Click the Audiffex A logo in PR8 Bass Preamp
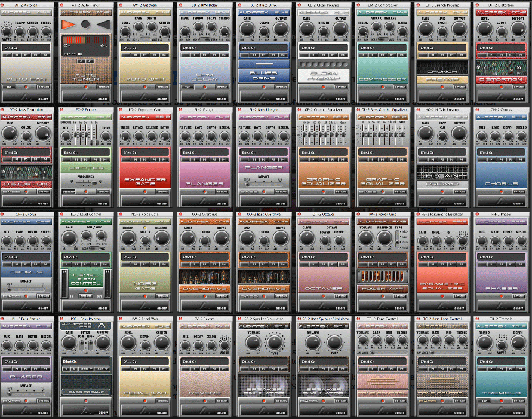This screenshot has height=419, width=532. click(102, 325)
